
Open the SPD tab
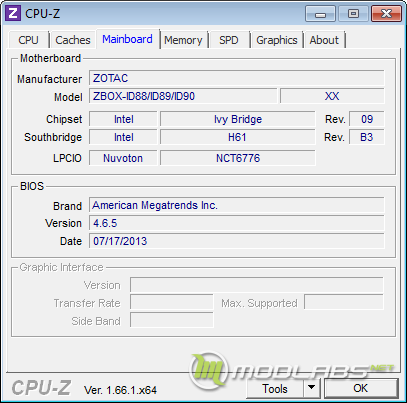click(229, 40)
